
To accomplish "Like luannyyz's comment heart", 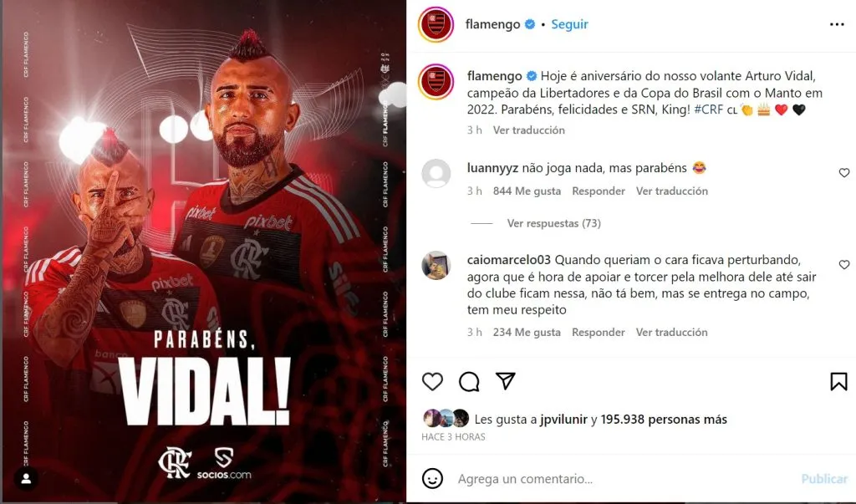I will coord(844,172).
